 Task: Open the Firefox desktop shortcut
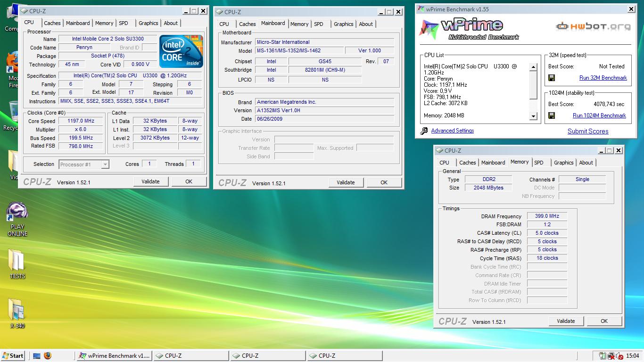point(13,70)
